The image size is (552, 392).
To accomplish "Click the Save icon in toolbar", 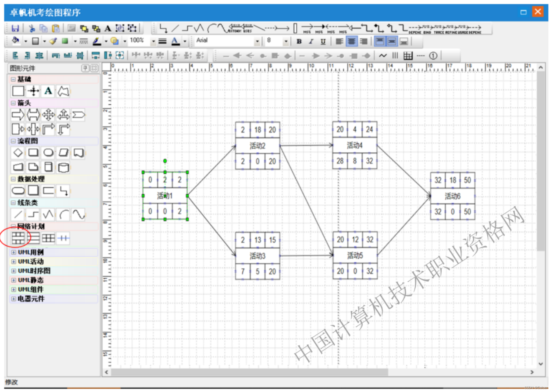I will pyautogui.click(x=15, y=28).
